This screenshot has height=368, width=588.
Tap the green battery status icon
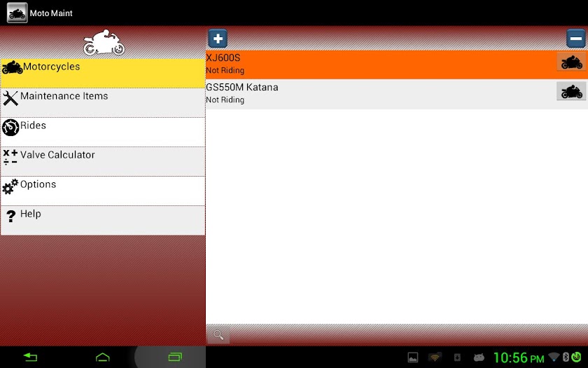pyautogui.click(x=576, y=357)
